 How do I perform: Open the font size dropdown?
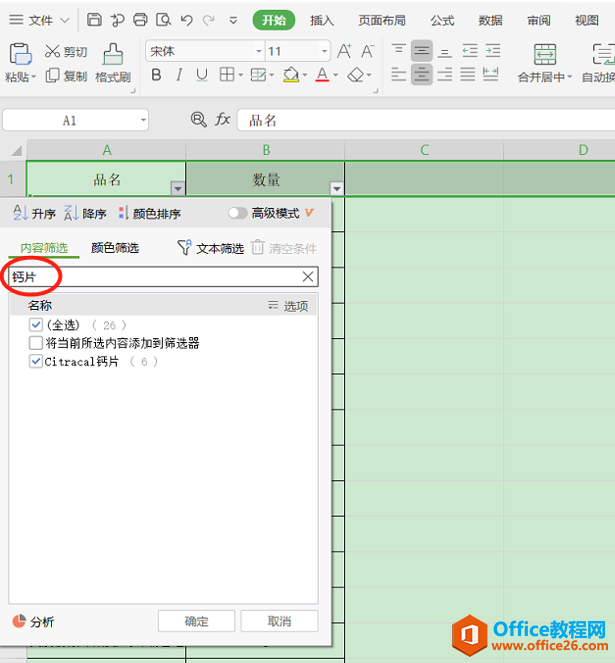pyautogui.click(x=324, y=52)
